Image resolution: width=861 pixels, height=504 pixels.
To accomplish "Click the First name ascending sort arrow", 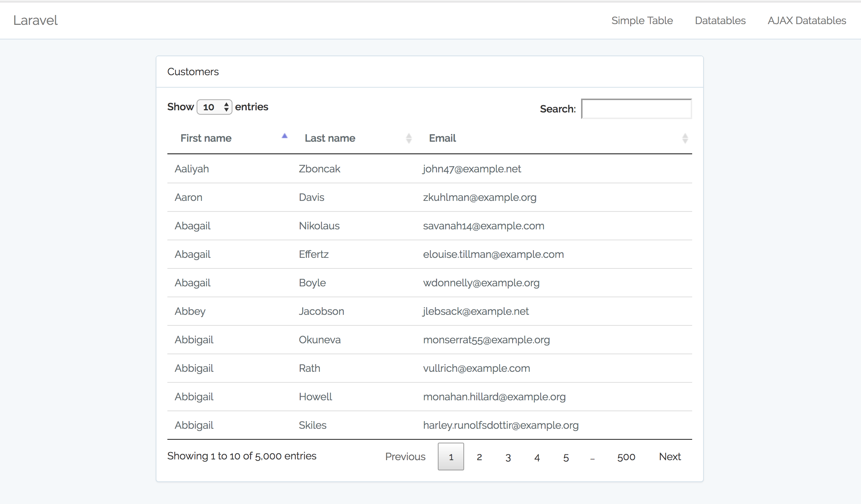I will [x=285, y=136].
